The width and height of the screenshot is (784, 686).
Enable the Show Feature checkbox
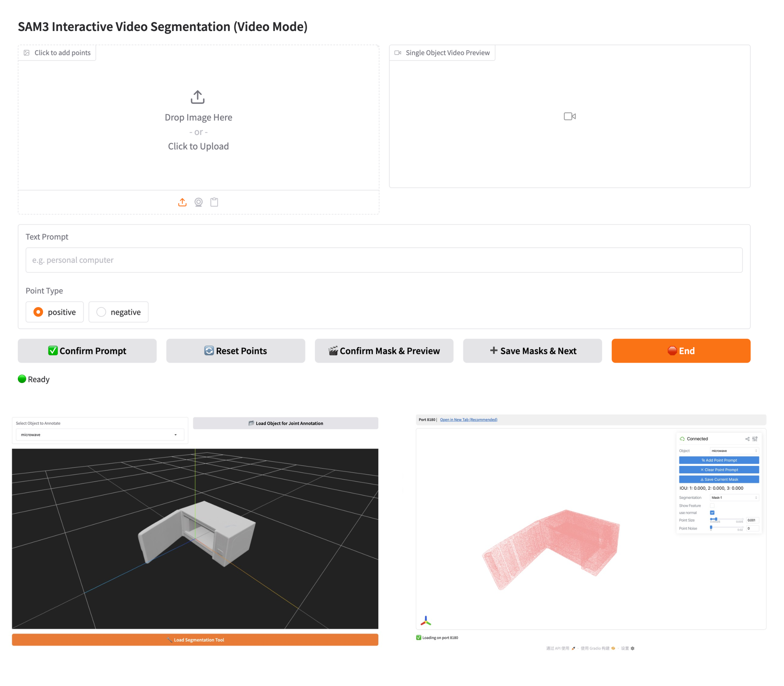point(712,505)
